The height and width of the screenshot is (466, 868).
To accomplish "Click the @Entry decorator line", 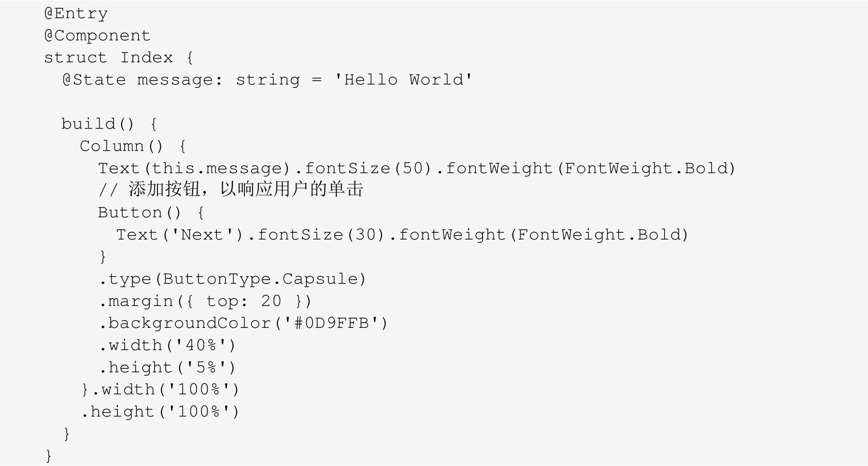I will pyautogui.click(x=76, y=14).
